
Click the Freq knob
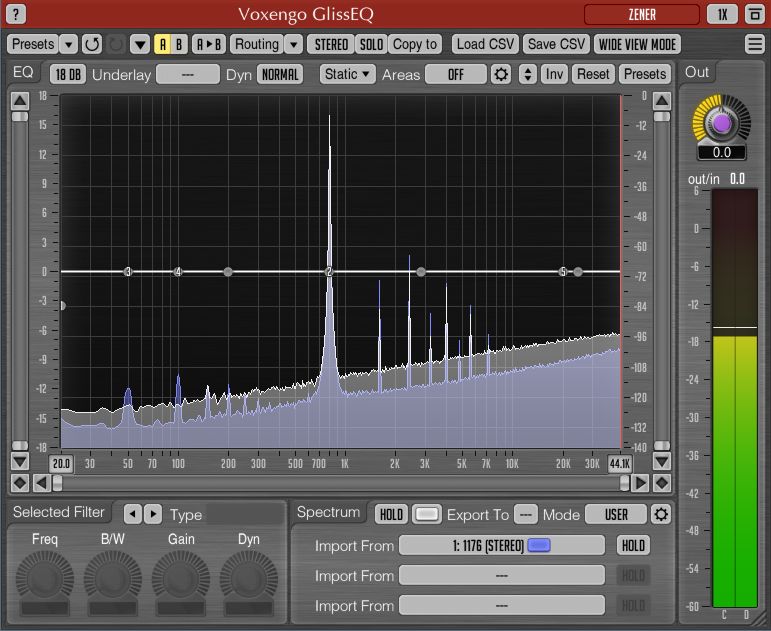45,578
